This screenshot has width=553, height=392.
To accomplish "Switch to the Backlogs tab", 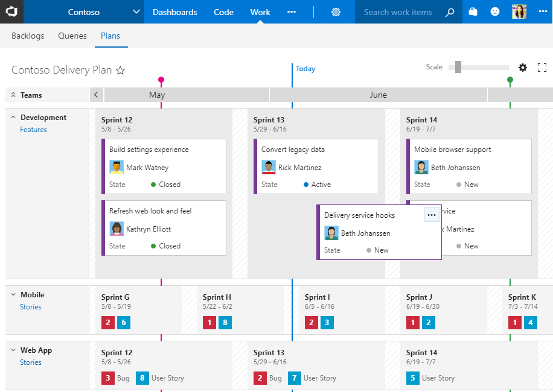I will click(28, 36).
